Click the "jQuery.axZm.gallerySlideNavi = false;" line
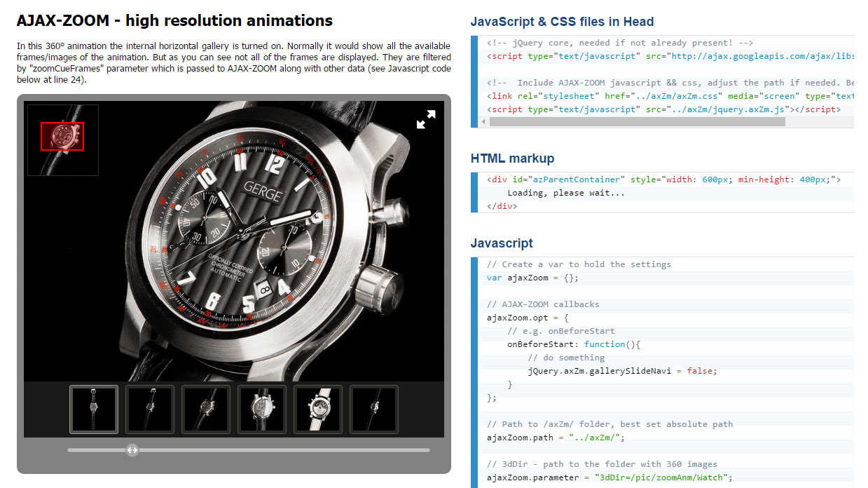This screenshot has height=488, width=868. click(x=623, y=371)
